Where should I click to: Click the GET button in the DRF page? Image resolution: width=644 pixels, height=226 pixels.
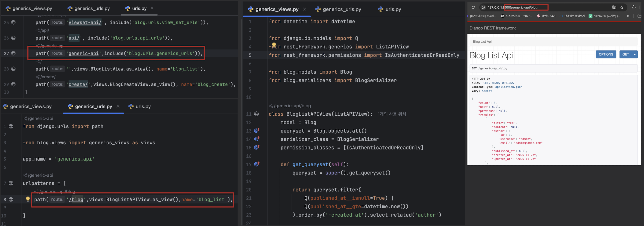pos(626,54)
